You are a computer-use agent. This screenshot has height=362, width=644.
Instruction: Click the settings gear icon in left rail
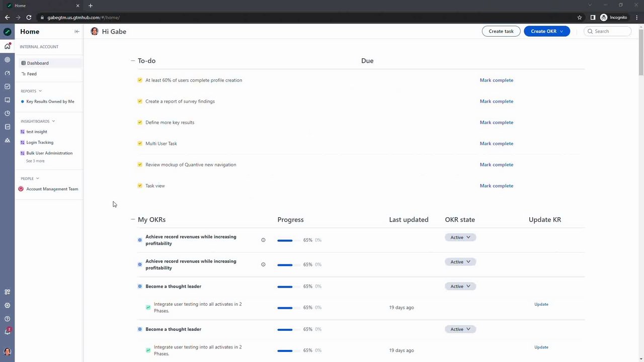(7, 305)
